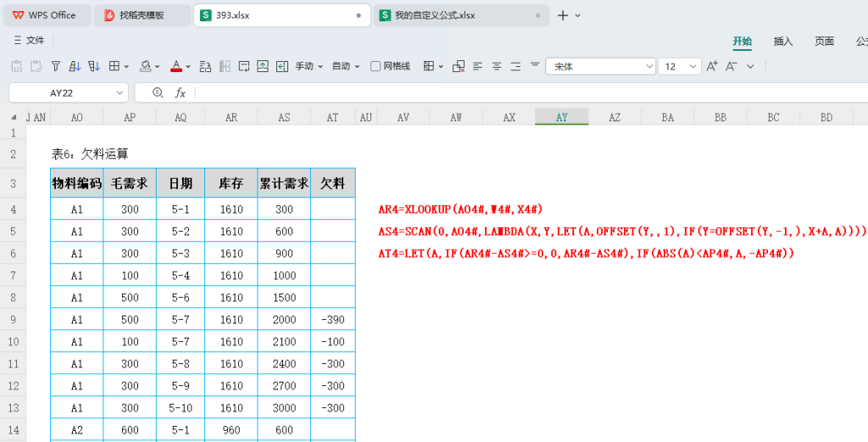Open the new tab dropdown chevron
This screenshot has width=868, height=442.
coord(578,15)
